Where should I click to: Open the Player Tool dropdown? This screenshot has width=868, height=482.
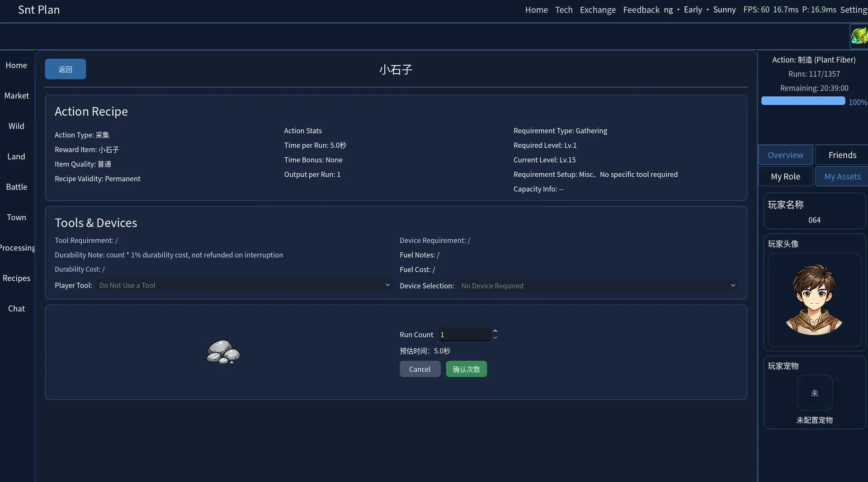[244, 285]
